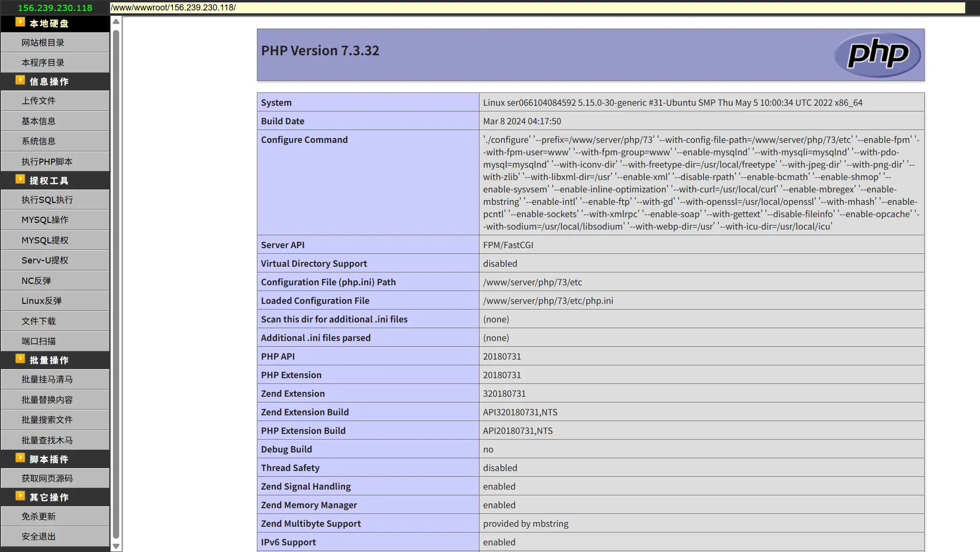Click the MYSQL提权 button

click(x=55, y=241)
